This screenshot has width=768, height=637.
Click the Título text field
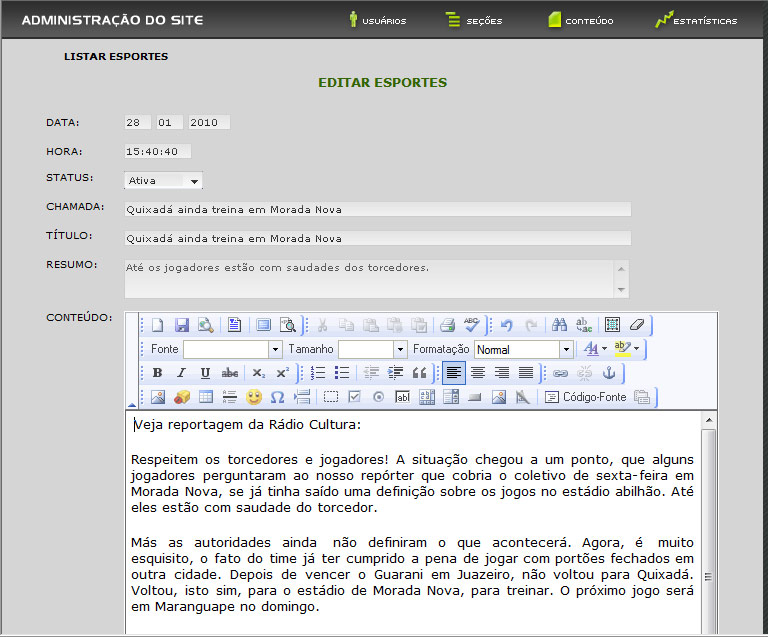coord(378,238)
